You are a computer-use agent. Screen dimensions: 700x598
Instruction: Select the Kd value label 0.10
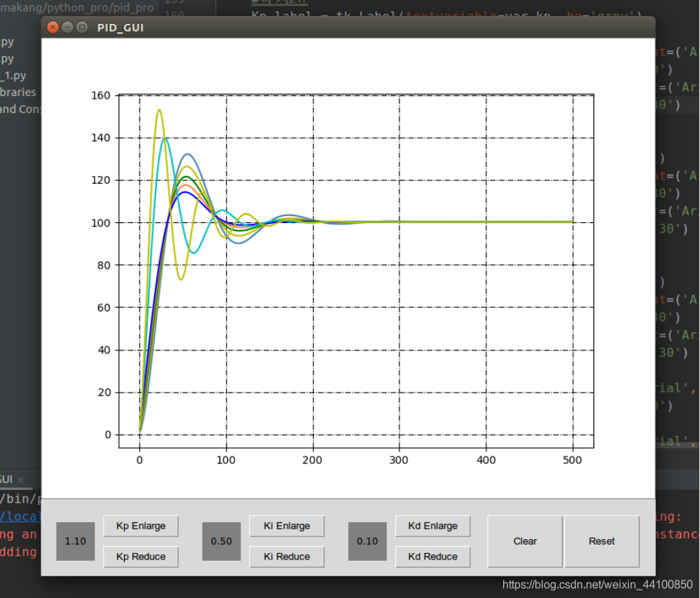367,541
